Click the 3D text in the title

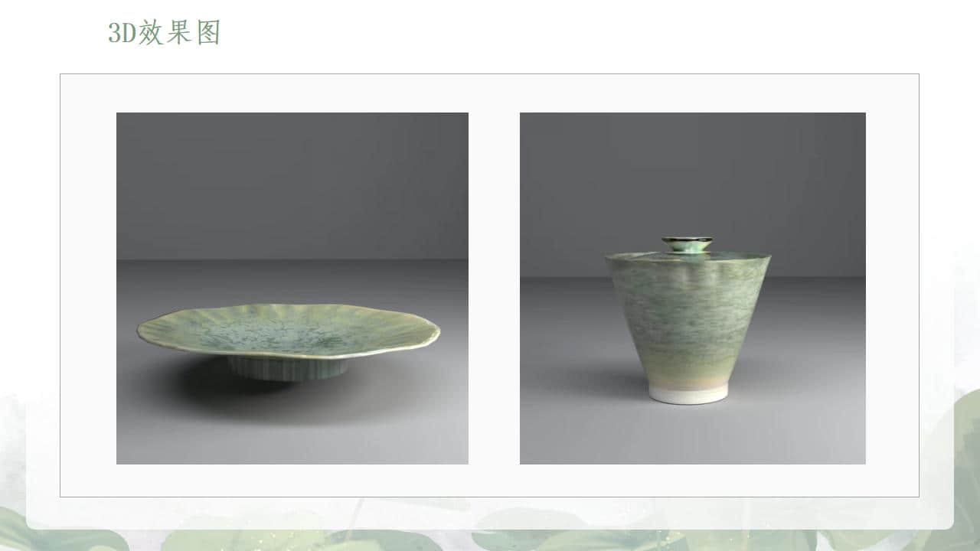click(x=122, y=34)
